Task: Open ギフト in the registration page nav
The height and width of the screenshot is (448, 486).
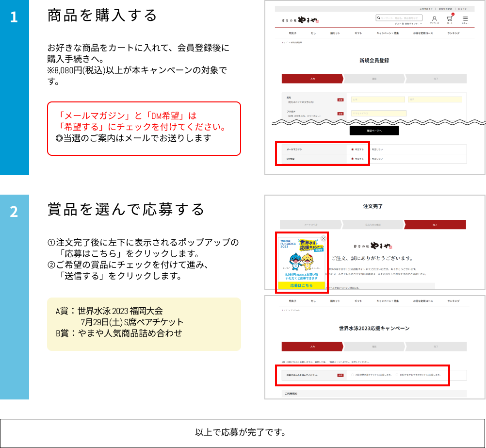Action: click(x=358, y=33)
